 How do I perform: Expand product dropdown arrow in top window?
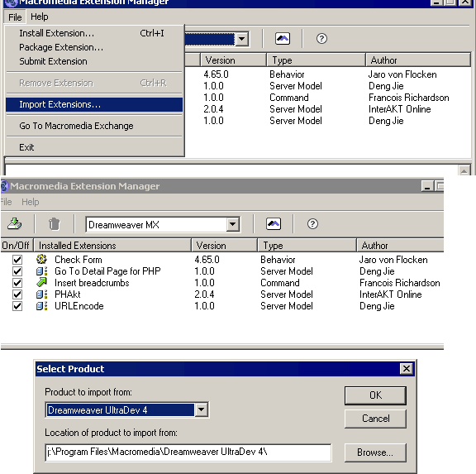click(x=242, y=39)
